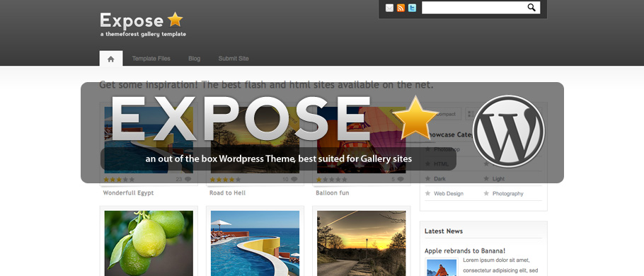Click the search magnifier icon
The height and width of the screenshot is (276, 644).
point(531,7)
